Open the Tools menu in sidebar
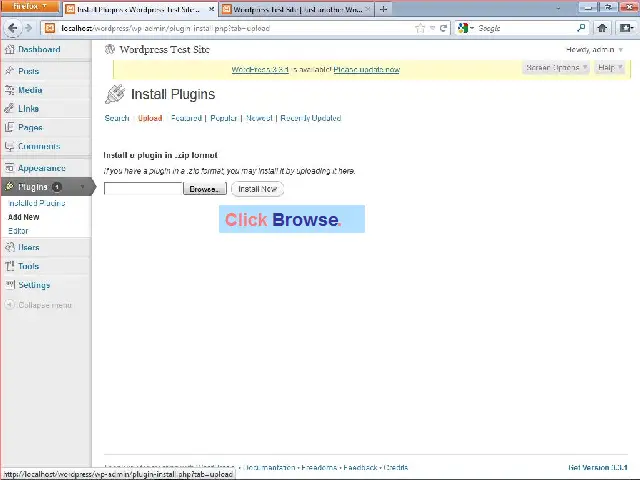Viewport: 640px width, 480px height. tap(29, 266)
